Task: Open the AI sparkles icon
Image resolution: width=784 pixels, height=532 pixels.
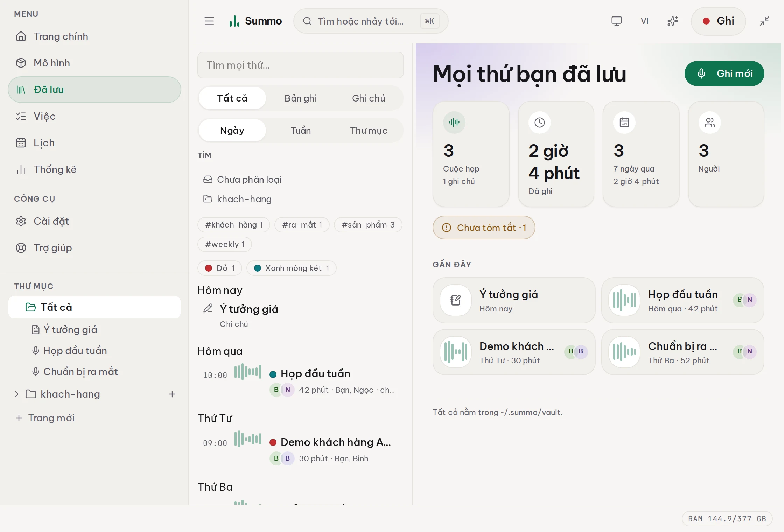Action: 672,21
